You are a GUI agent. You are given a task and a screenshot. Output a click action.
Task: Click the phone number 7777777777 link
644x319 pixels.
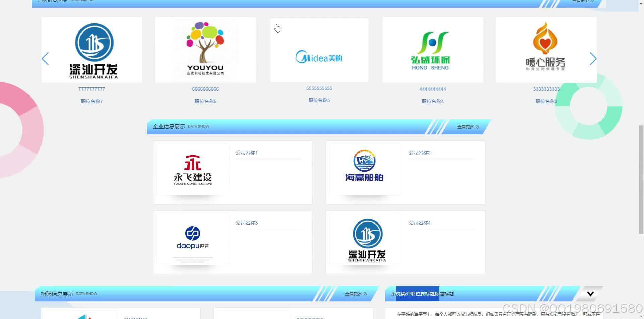click(x=92, y=89)
